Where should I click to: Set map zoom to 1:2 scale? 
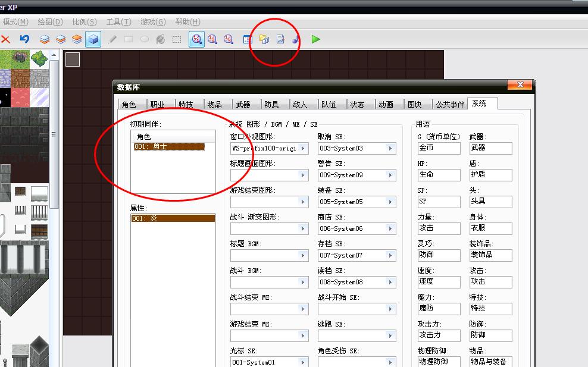(x=212, y=39)
